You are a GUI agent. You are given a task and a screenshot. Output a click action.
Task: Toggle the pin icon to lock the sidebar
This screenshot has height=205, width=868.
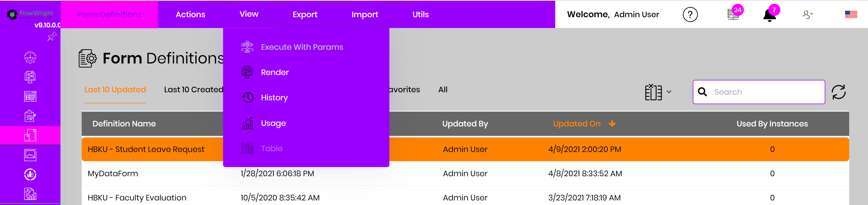click(52, 36)
